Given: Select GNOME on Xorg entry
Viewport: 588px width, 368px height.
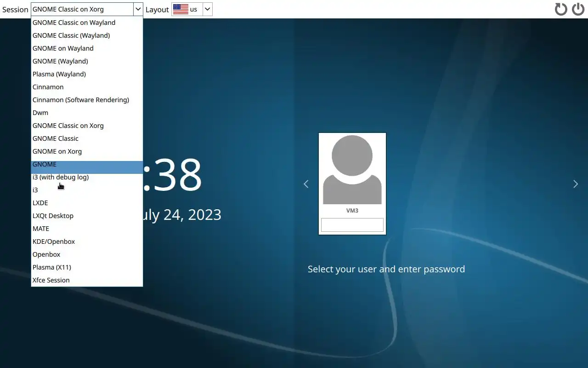Looking at the screenshot, I should click(87, 151).
